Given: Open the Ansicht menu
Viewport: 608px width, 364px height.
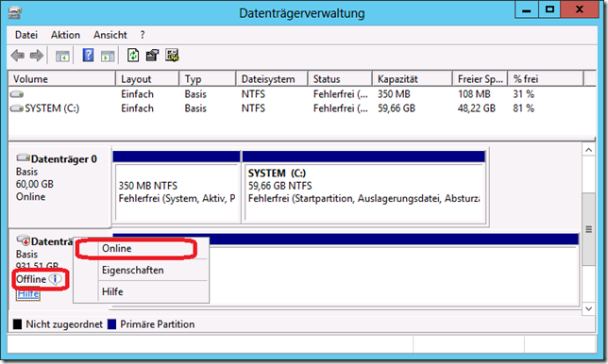Looking at the screenshot, I should pos(110,35).
